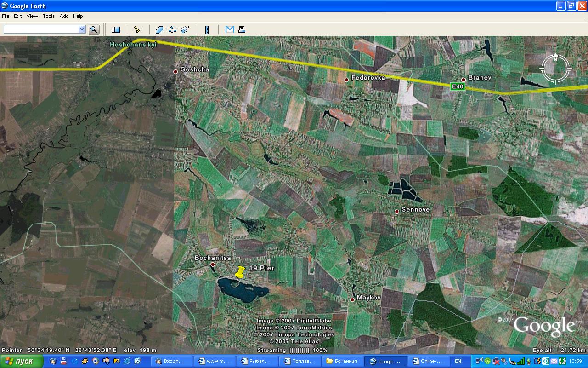
Task: Click the пуск Start button
Action: tap(22, 361)
